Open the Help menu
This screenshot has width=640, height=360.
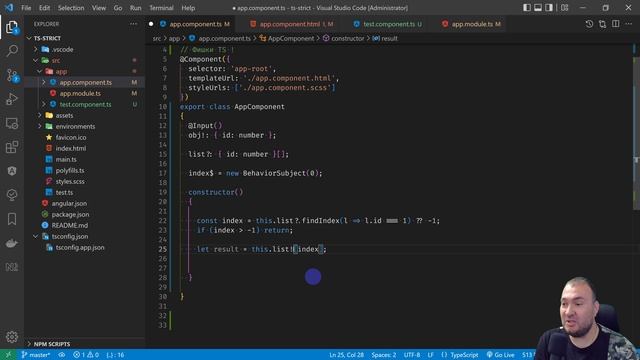pyautogui.click(x=188, y=8)
